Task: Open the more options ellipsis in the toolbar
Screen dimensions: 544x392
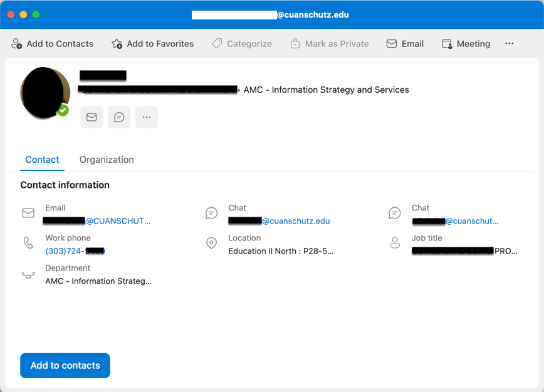Action: (x=509, y=43)
